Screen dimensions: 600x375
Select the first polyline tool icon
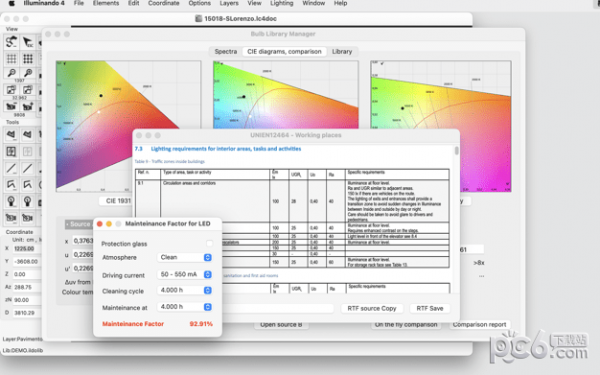point(11,185)
